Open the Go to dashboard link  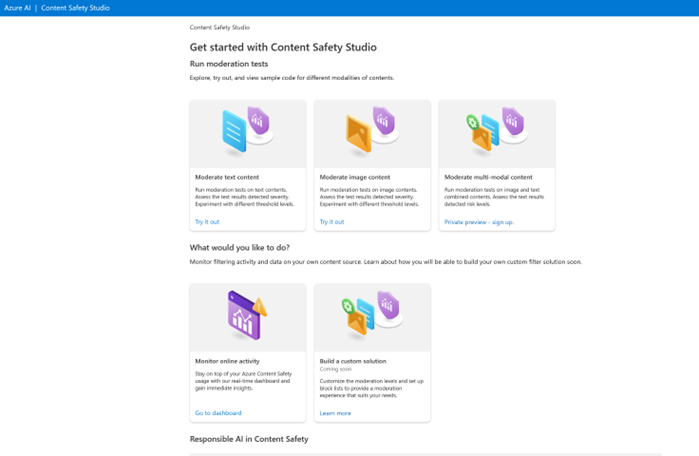tap(218, 413)
